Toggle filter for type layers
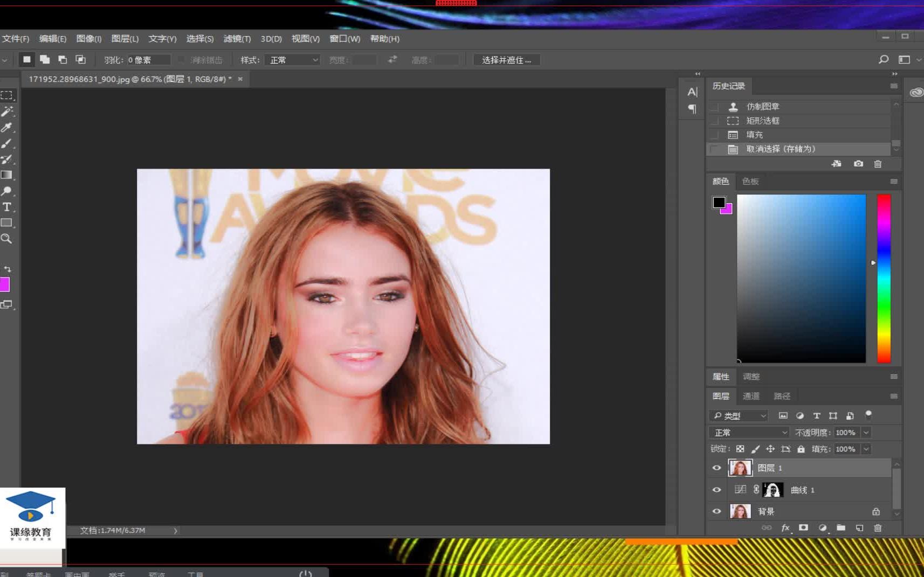The width and height of the screenshot is (924, 577). click(x=817, y=415)
